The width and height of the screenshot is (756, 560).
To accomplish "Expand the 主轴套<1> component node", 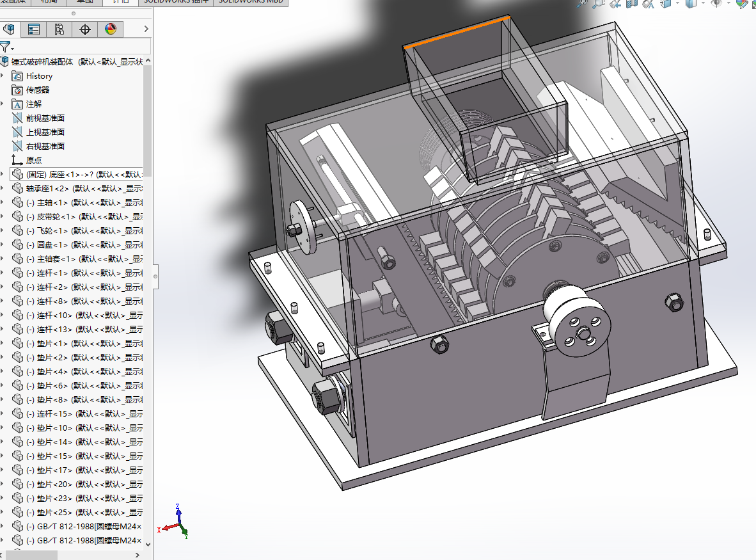I will 3,259.
